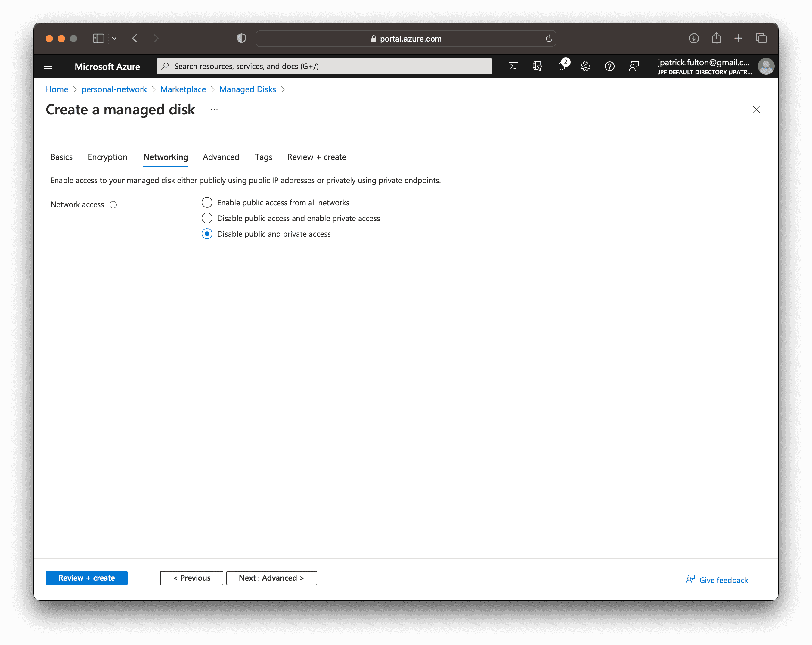Toggle the Safari sidebar button
Viewport: 812px width, 645px height.
point(98,39)
